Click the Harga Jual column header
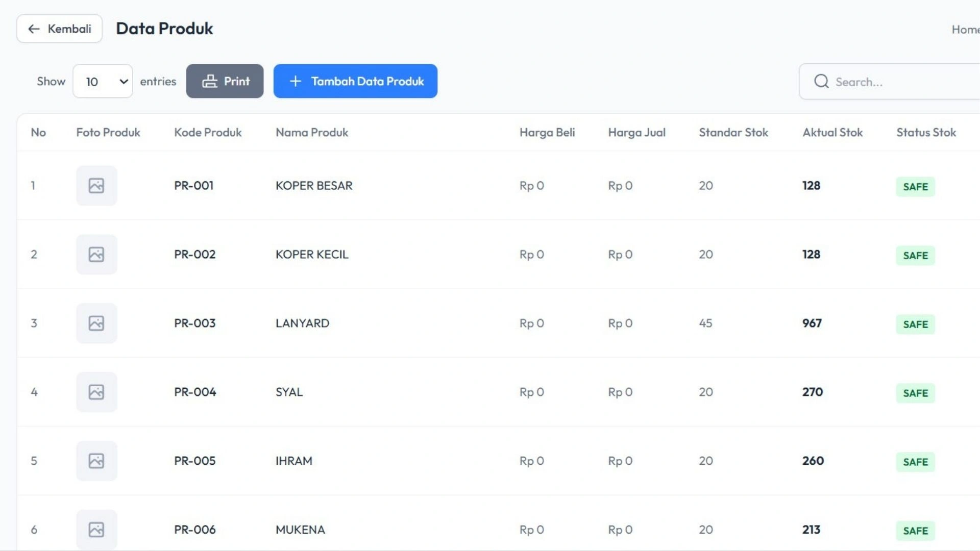This screenshot has width=980, height=551. pyautogui.click(x=636, y=133)
